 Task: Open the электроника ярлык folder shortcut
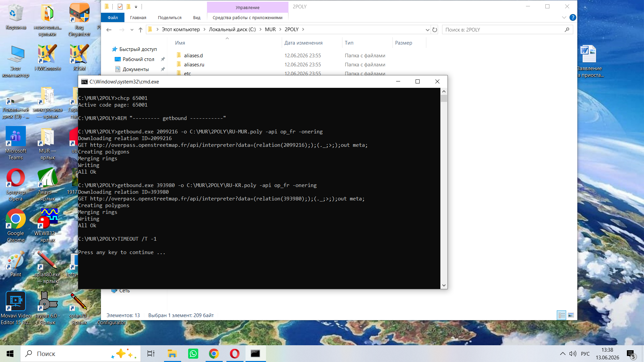(x=47, y=103)
